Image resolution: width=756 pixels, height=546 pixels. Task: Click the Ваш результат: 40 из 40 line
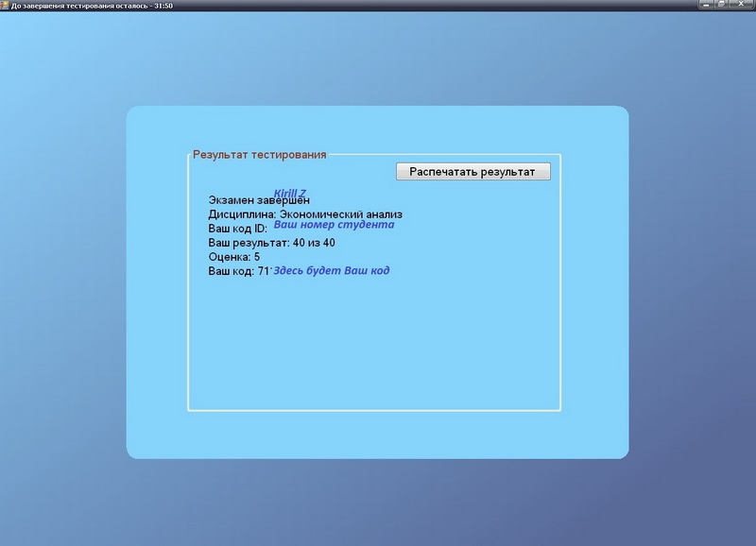tap(271, 243)
